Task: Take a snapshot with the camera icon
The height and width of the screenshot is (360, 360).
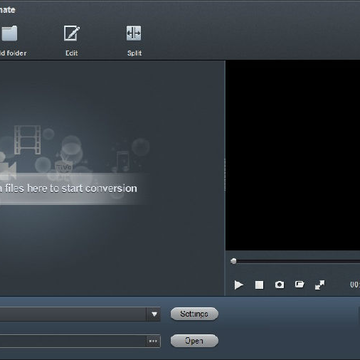Action: [279, 285]
